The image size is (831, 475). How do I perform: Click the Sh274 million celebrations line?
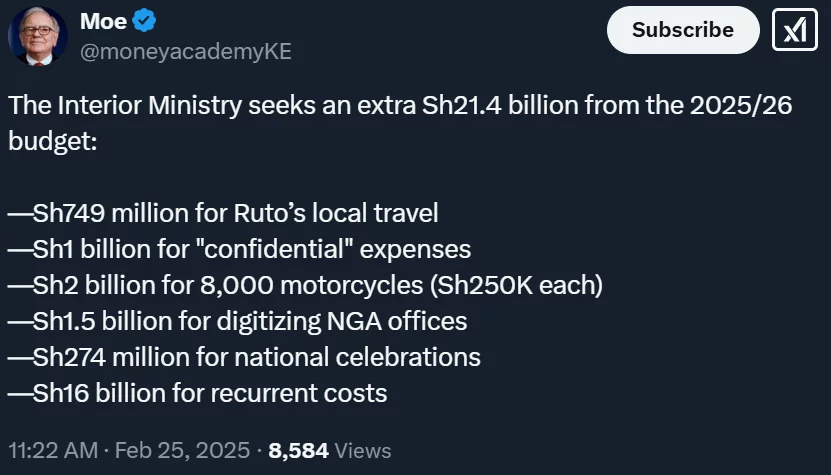coord(244,357)
